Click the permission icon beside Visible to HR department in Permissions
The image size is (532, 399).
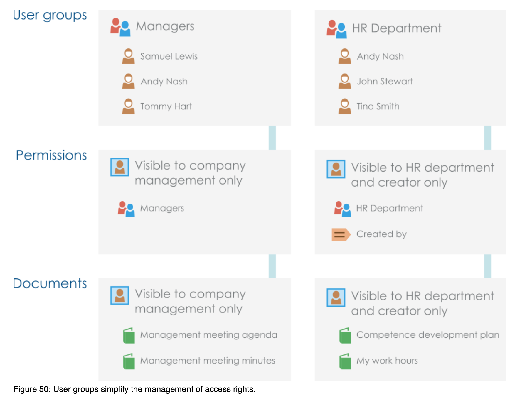click(336, 169)
